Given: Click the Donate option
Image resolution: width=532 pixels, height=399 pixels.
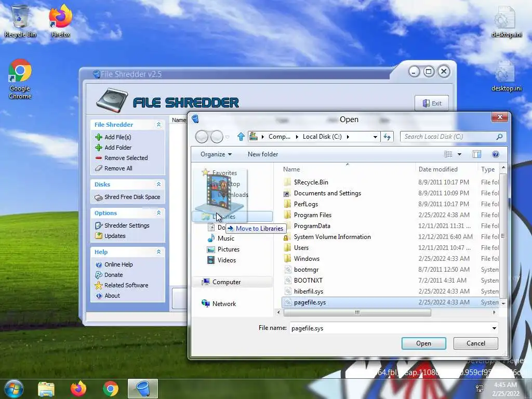Looking at the screenshot, I should tap(109, 275).
